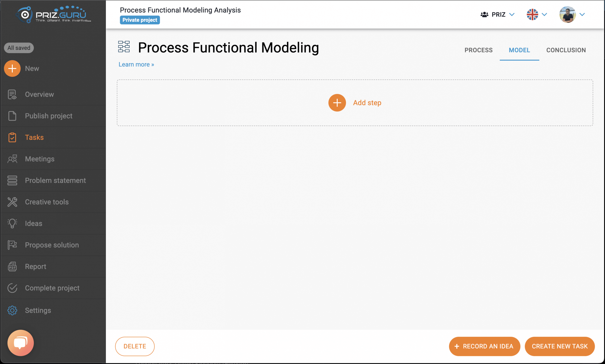Image resolution: width=605 pixels, height=364 pixels.
Task: Click the Meetings sidebar icon
Action: [12, 159]
